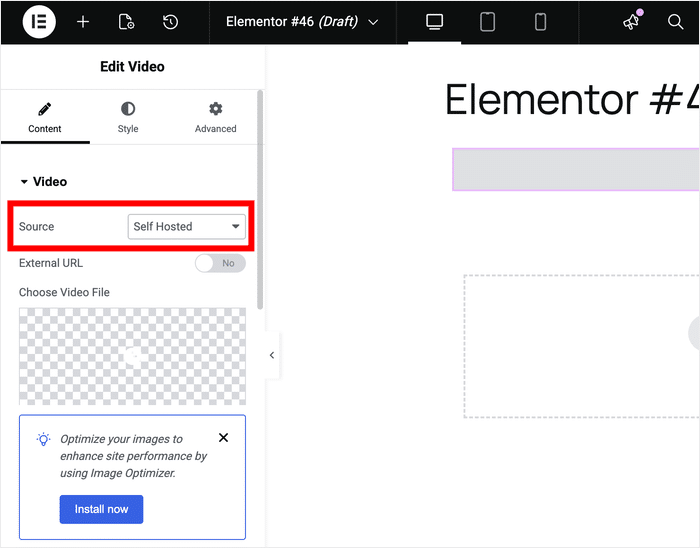Open the finder search icon
Viewport: 700px width, 548px height.
coord(675,21)
